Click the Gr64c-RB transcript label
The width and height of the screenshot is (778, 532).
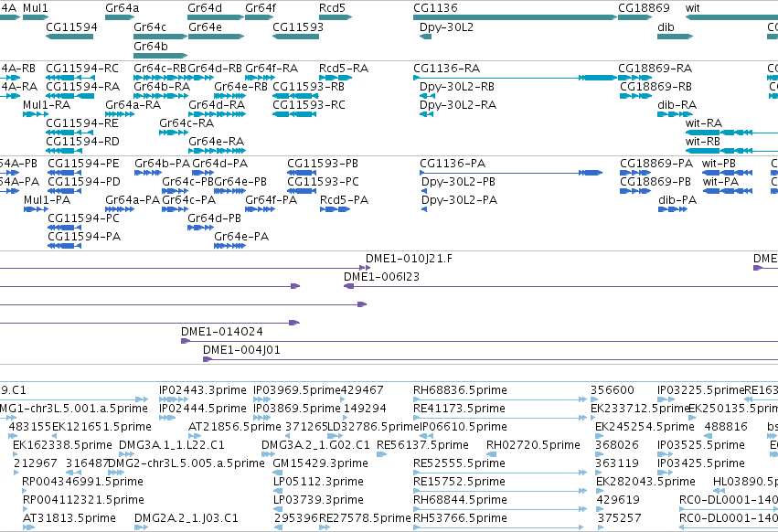(x=160, y=68)
